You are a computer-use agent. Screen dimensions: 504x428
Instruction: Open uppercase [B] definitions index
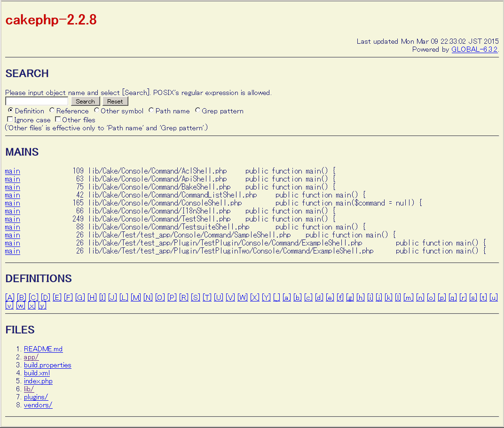[x=22, y=297]
